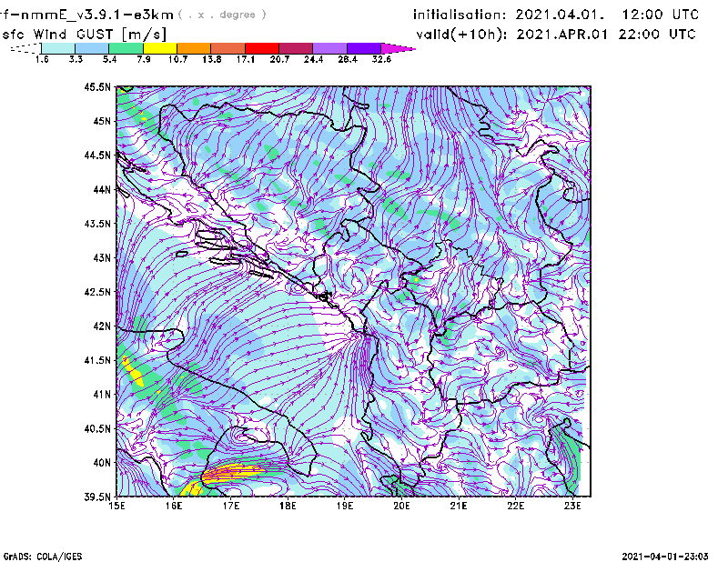This screenshot has width=728, height=562.
Task: Click the light blue 3.3–5.4 legend swatch
Action: click(x=92, y=48)
